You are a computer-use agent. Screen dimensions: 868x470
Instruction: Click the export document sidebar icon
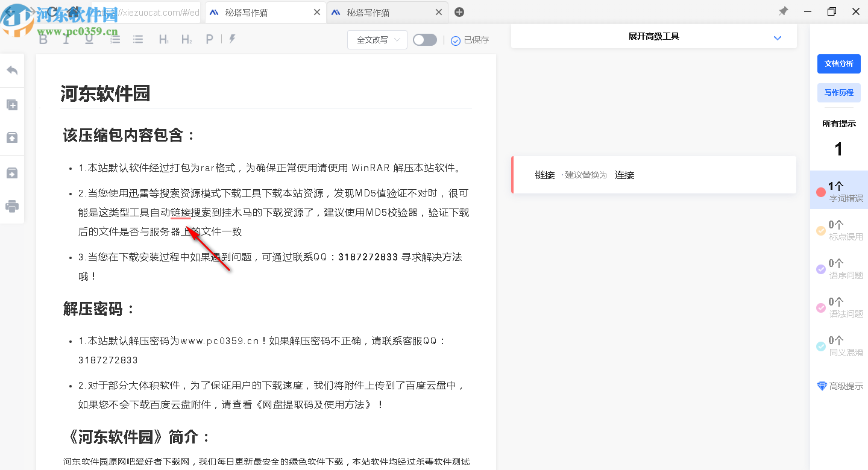(12, 174)
